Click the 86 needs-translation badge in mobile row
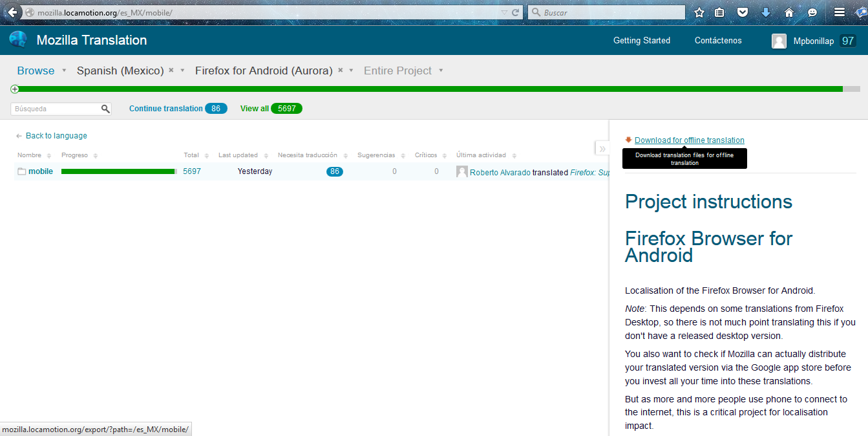 pos(335,171)
